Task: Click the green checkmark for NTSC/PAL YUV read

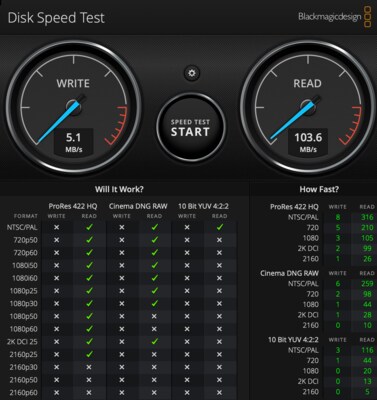Action: 219,227
